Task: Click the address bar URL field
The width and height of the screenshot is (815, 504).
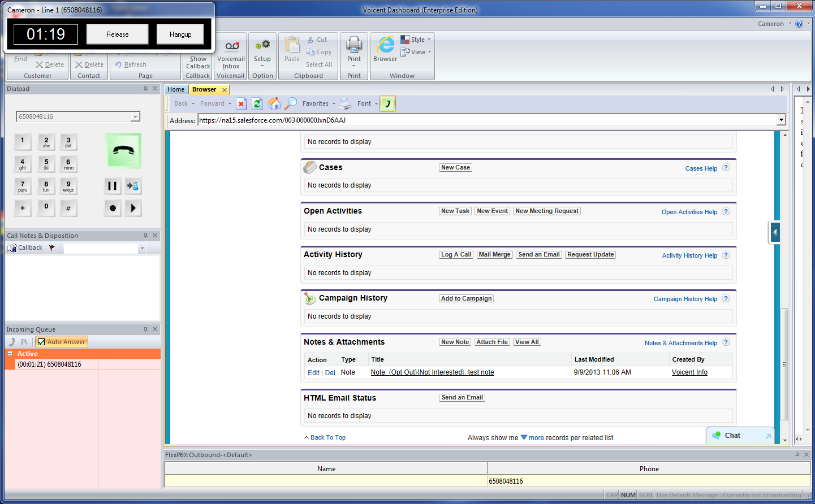Action: (x=487, y=120)
